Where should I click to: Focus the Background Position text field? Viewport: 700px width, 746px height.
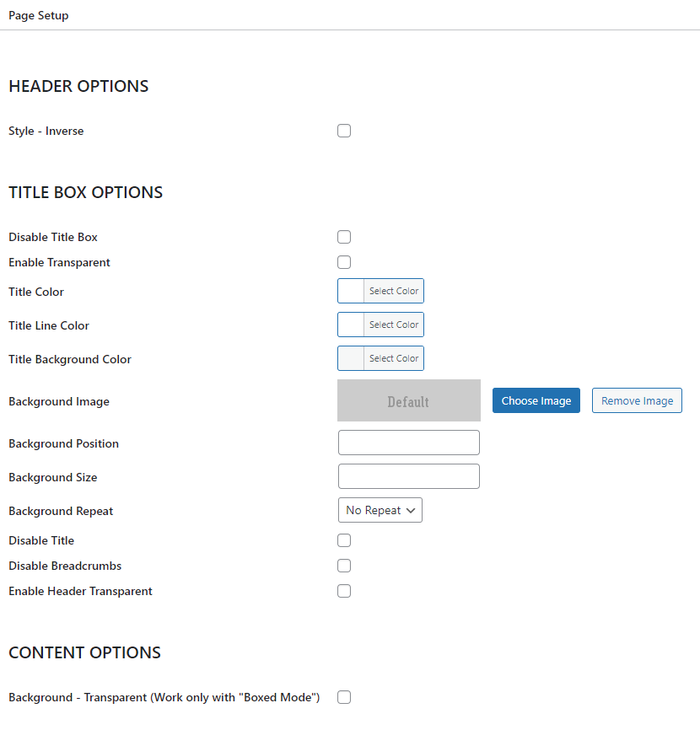click(x=409, y=443)
